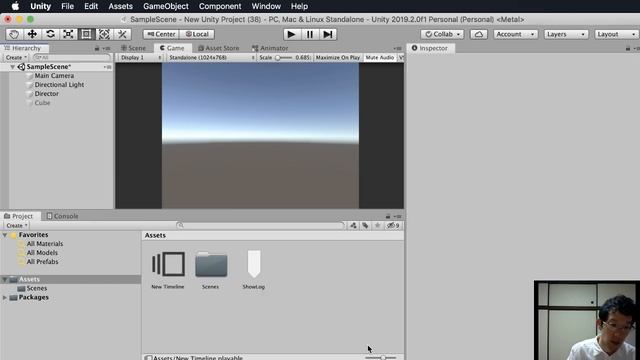The image size is (640, 360).
Task: Collapse SampleScene in Hierarchy
Action: [13, 67]
